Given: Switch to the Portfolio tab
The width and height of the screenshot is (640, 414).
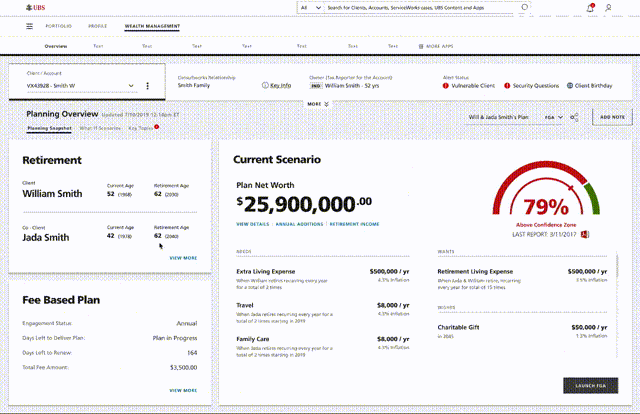Looking at the screenshot, I should coord(58,26).
